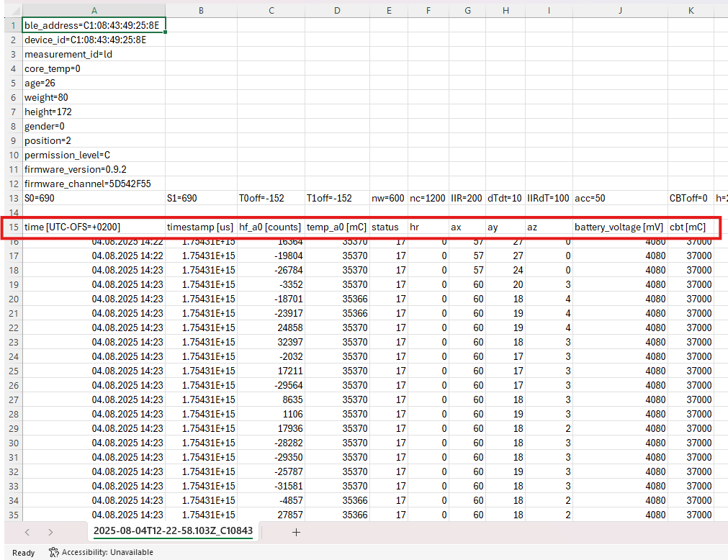Select column E header
This screenshot has width=728, height=560.
coord(389,10)
